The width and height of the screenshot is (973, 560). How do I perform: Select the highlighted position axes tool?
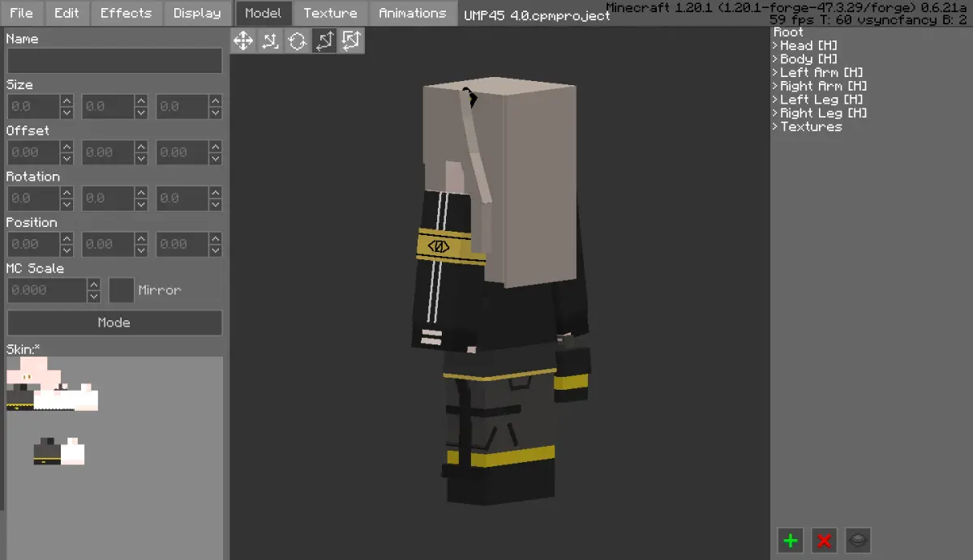[x=324, y=41]
